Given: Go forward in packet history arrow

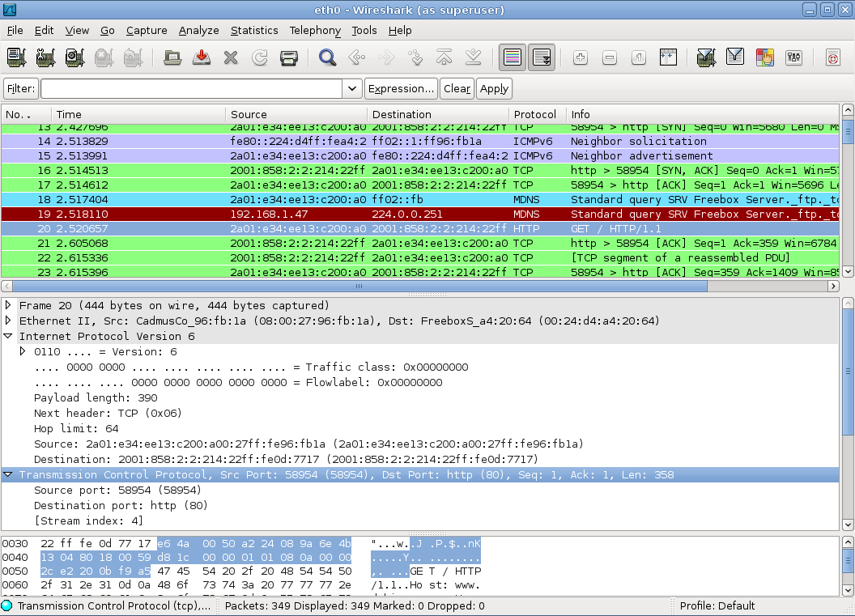Looking at the screenshot, I should [x=386, y=57].
